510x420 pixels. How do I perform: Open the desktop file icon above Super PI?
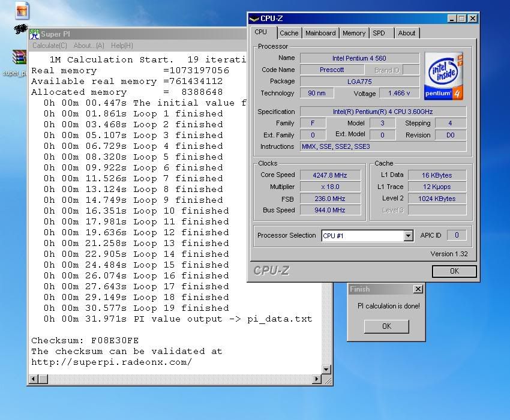(22, 10)
